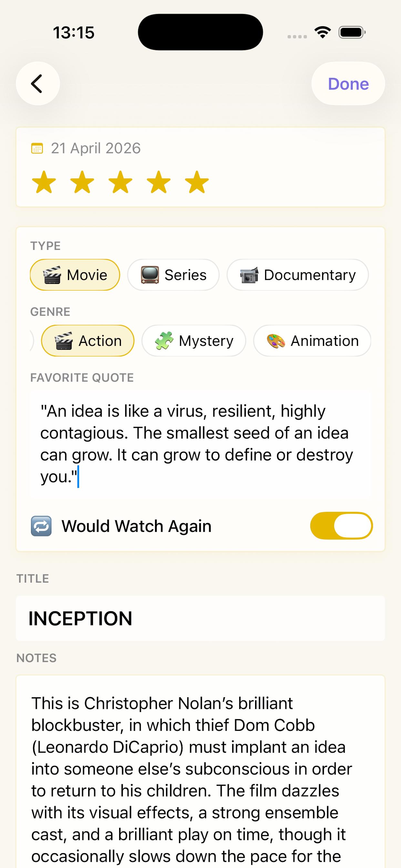Set rating to four stars

point(159,182)
